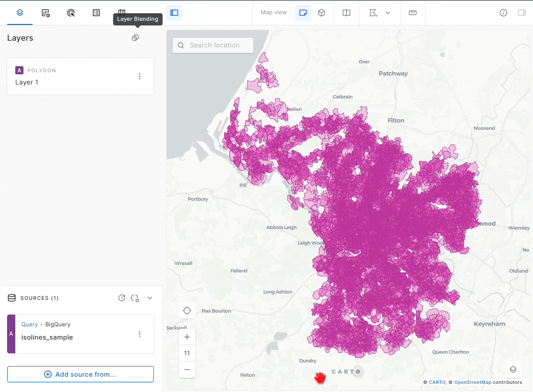Switch to 3D cube map view
Image resolution: width=533 pixels, height=392 pixels.
click(x=322, y=13)
